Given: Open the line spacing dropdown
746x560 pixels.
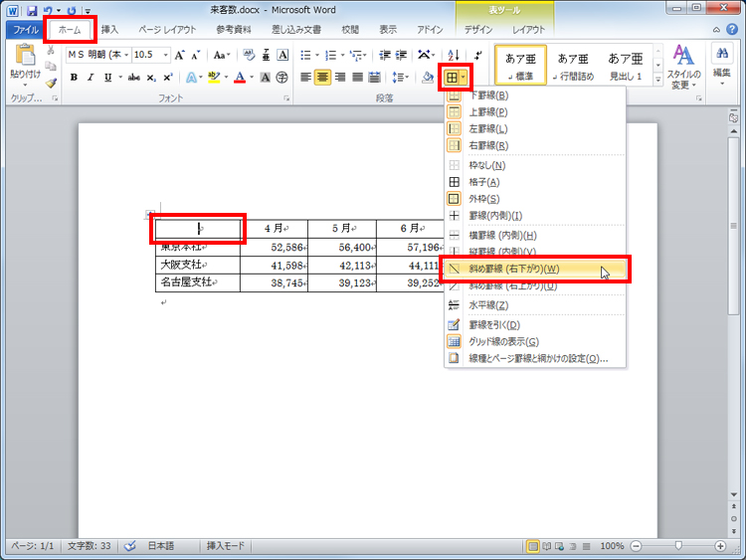Looking at the screenshot, I should pyautogui.click(x=400, y=77).
